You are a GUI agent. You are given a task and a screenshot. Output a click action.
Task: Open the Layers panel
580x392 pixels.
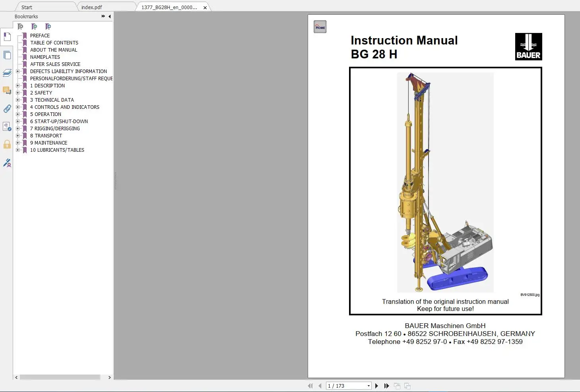(7, 73)
